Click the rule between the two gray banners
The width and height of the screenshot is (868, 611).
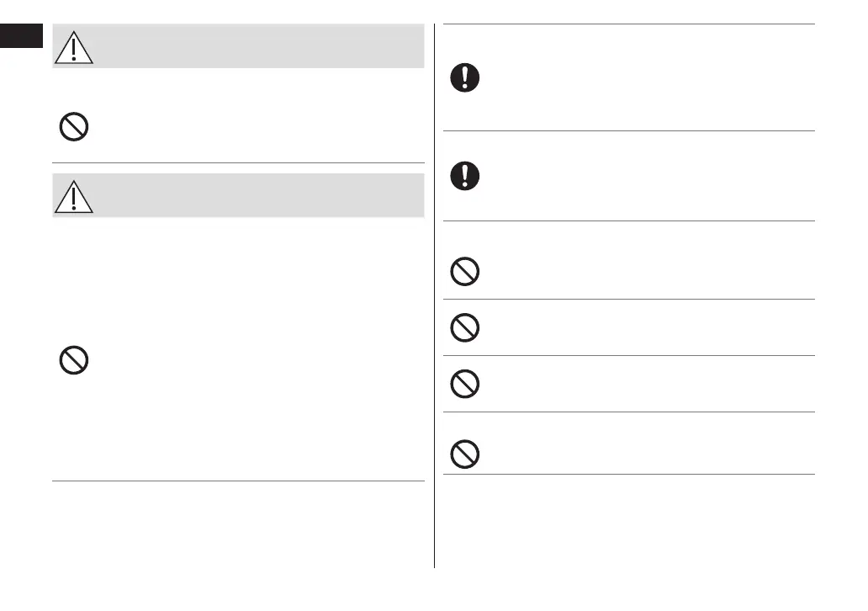tap(238, 162)
